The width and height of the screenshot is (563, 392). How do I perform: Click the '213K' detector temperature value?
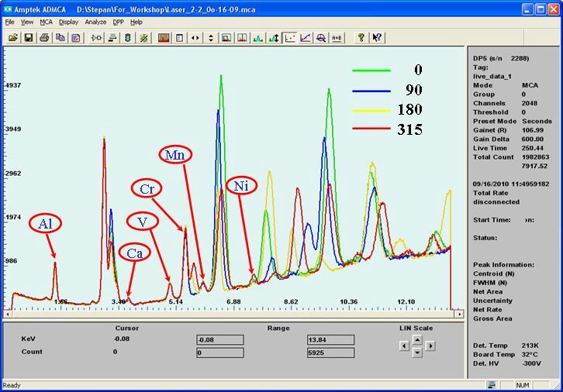(x=530, y=346)
